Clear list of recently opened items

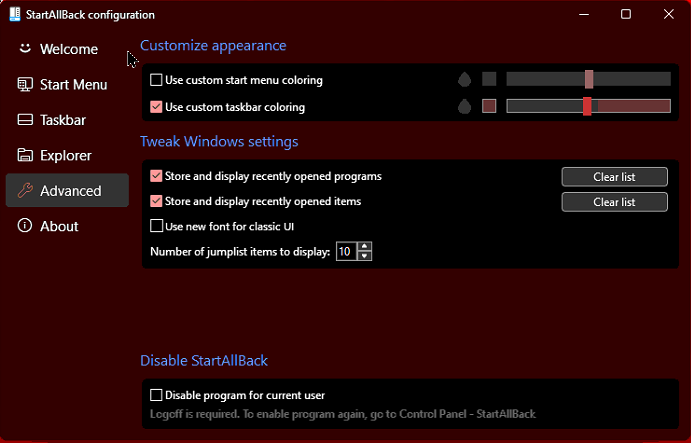(614, 202)
